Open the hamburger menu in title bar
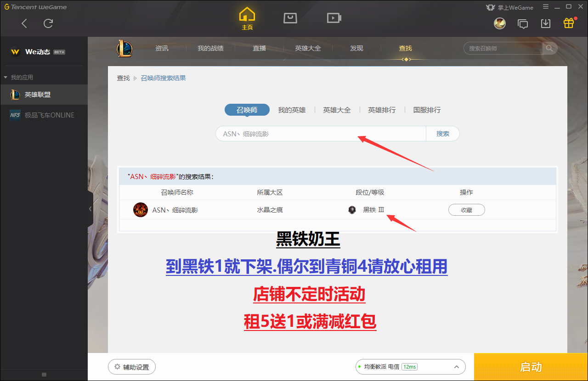The width and height of the screenshot is (588, 381). (545, 7)
